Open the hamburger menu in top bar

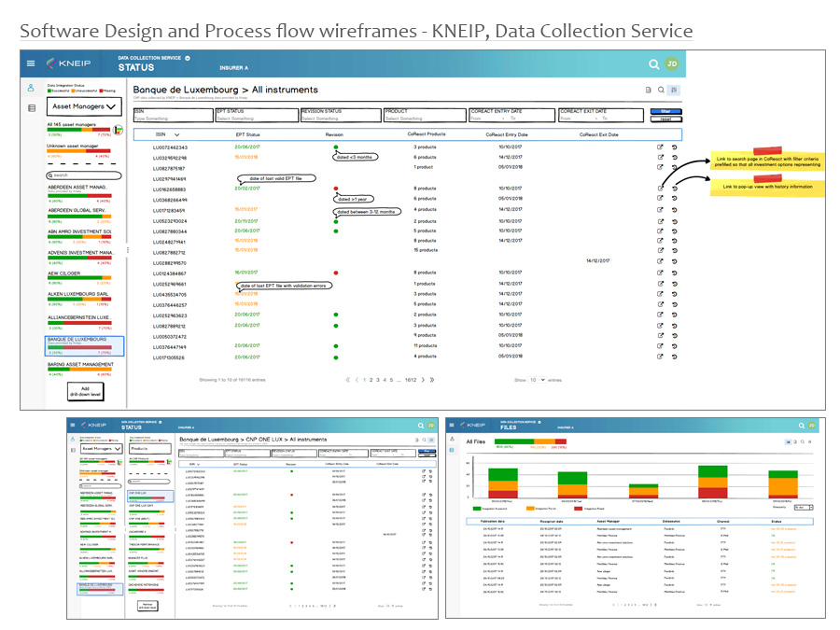coord(31,63)
